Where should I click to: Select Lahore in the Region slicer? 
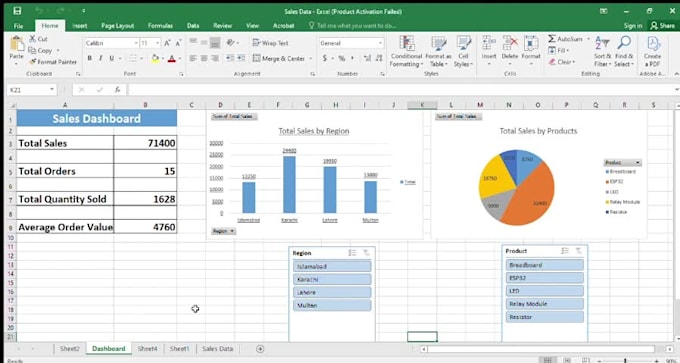332,292
